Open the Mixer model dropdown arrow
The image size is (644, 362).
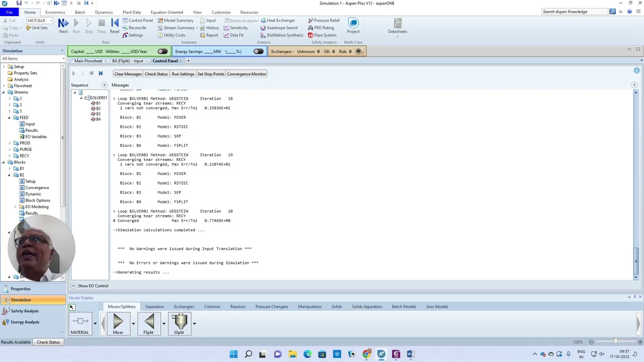pos(133,323)
